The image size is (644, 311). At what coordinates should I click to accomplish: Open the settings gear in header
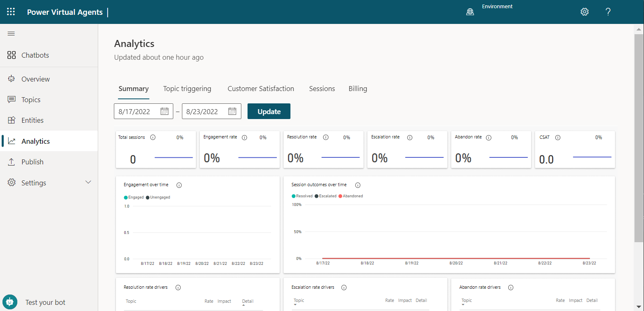click(x=585, y=12)
